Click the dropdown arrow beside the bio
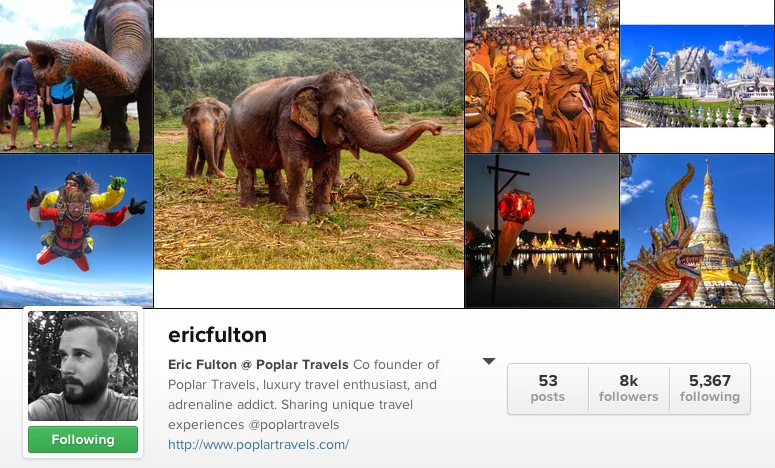 (489, 361)
